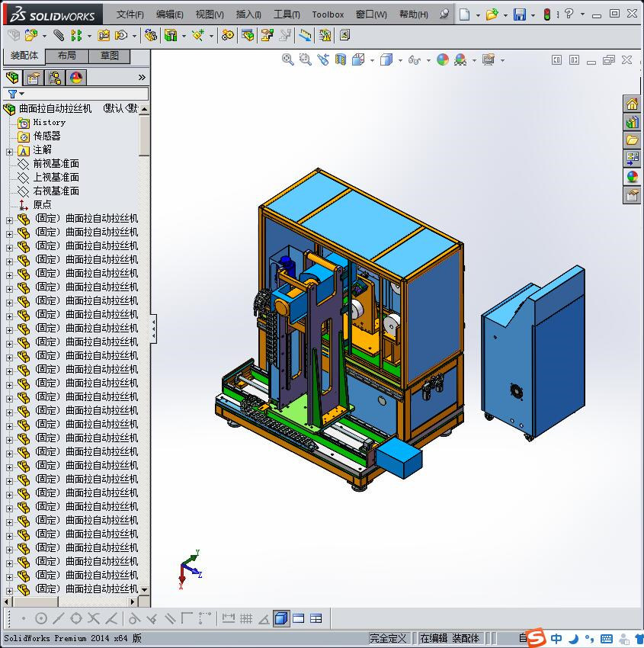Switch to DisplayManager color tab icon

[x=76, y=77]
